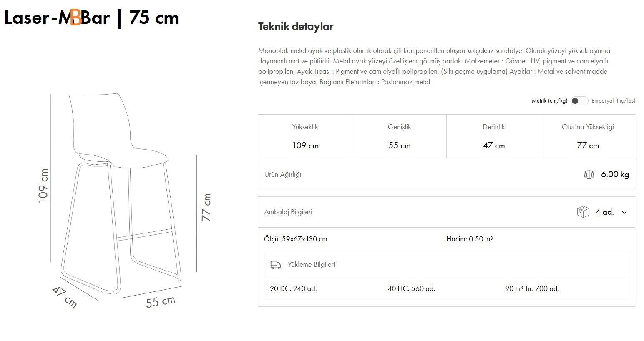This screenshot has height=341, width=644.
Task: Toggle the Metrik/Emperyal unit switch
Action: [x=579, y=101]
